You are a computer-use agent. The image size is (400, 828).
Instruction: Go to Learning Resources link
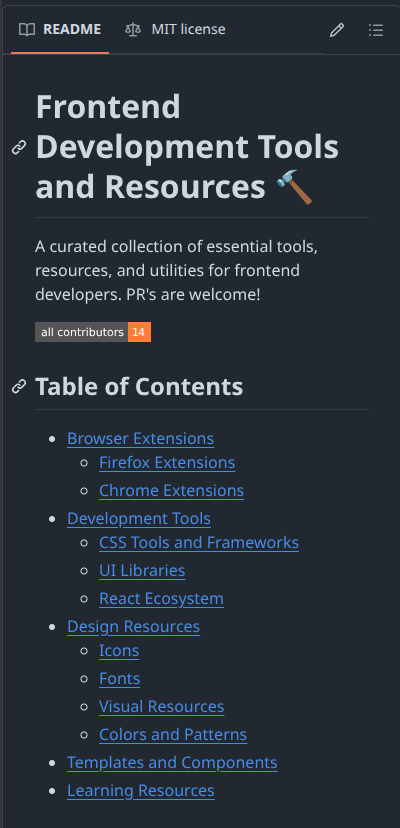tap(141, 791)
